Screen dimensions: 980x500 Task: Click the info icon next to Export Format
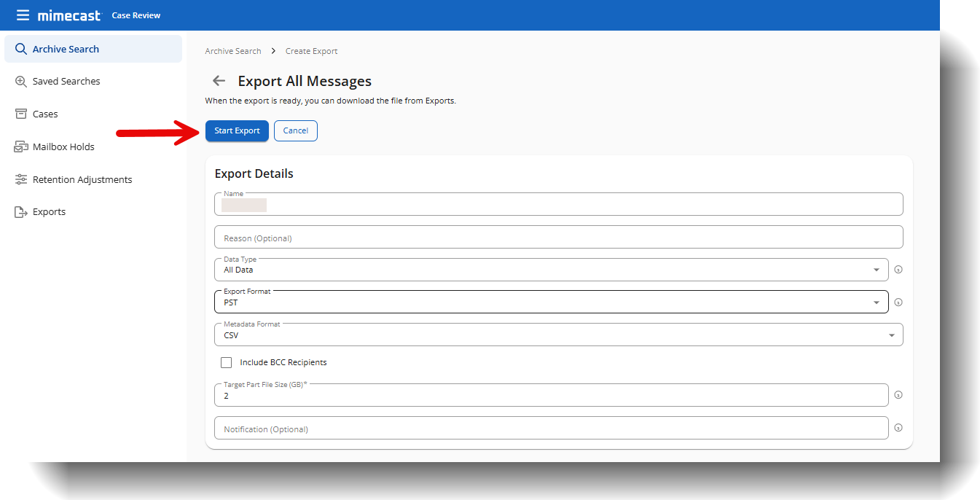click(898, 302)
